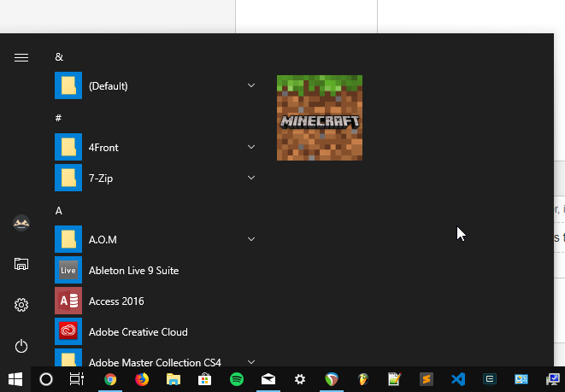Select the '7-Zip' folder label

(101, 178)
